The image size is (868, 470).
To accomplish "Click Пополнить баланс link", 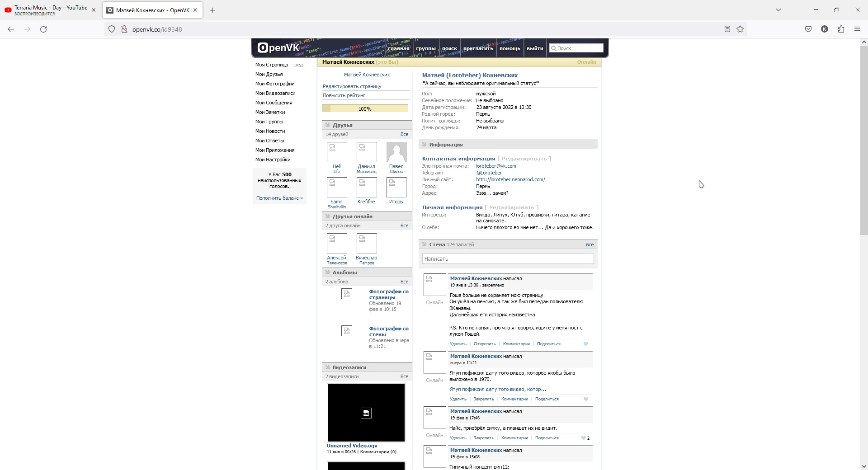I will click(x=279, y=198).
